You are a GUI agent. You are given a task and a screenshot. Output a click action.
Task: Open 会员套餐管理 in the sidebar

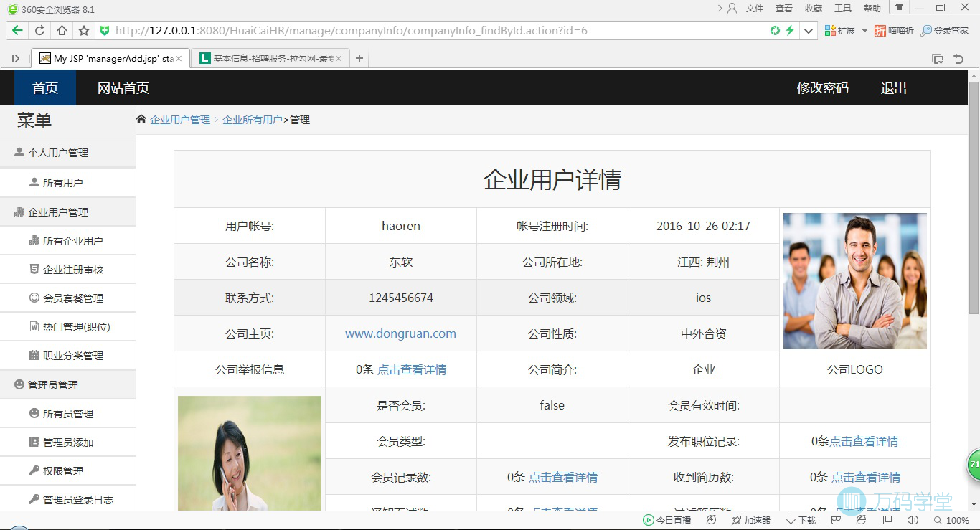click(67, 298)
